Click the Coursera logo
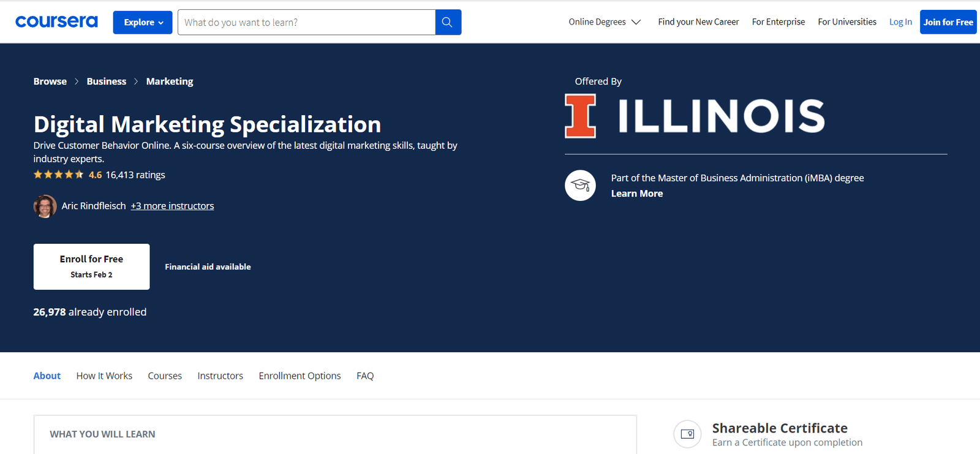 pyautogui.click(x=56, y=22)
